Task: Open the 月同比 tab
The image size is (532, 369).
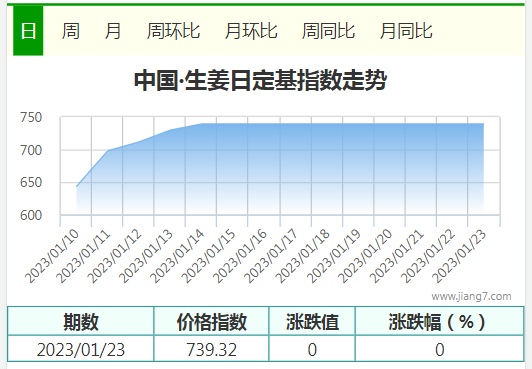Action: (x=406, y=31)
